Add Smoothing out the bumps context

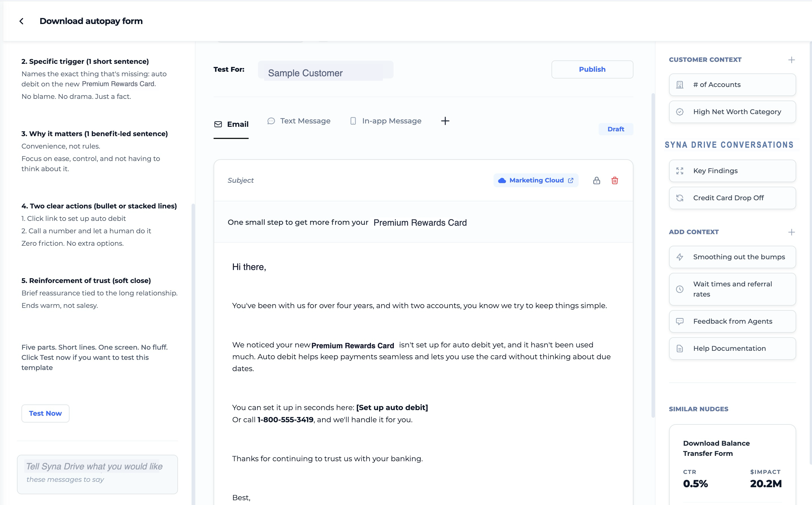click(x=732, y=257)
